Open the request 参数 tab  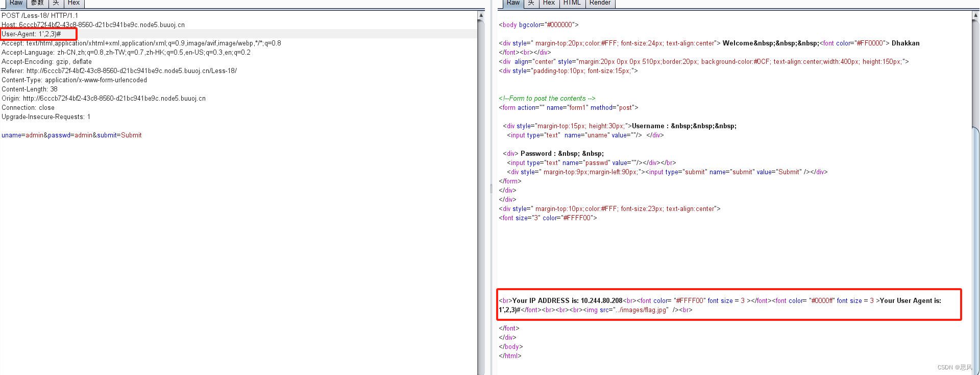point(37,3)
